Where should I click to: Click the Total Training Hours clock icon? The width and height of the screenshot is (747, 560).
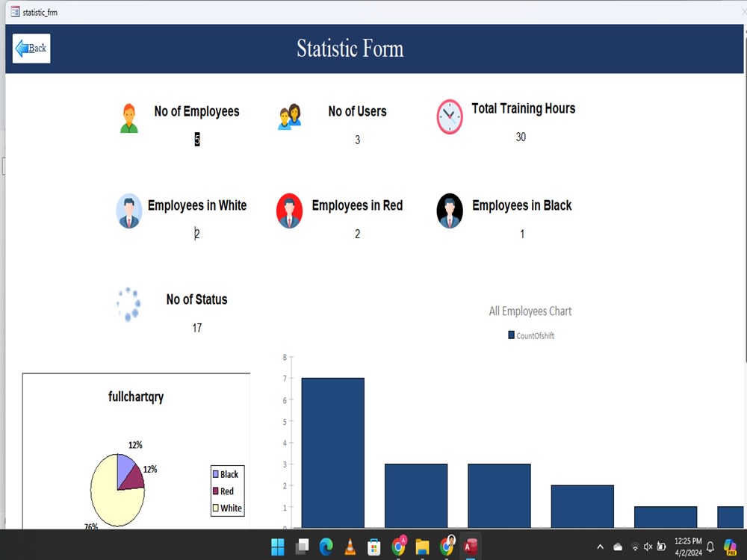click(x=450, y=116)
